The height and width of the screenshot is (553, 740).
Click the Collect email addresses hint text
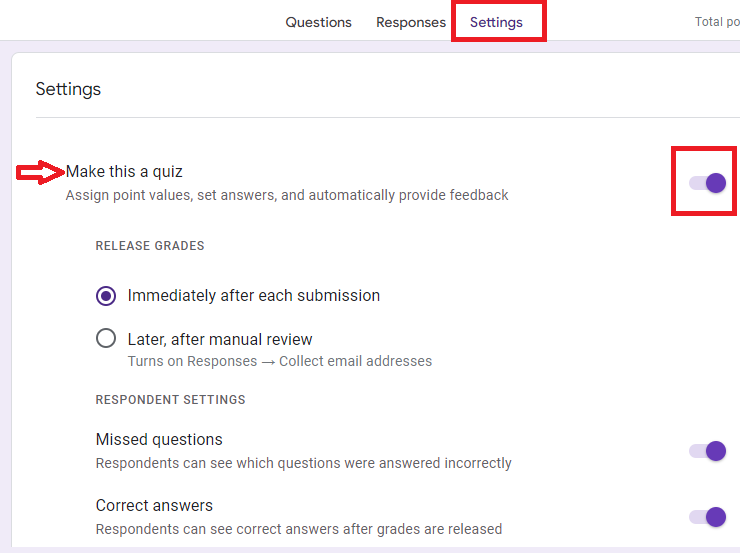[x=280, y=361]
